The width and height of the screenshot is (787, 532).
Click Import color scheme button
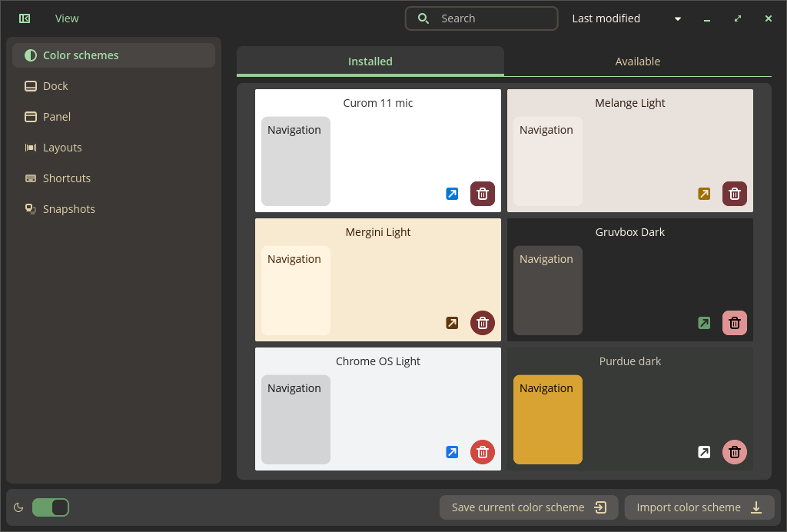coord(699,507)
